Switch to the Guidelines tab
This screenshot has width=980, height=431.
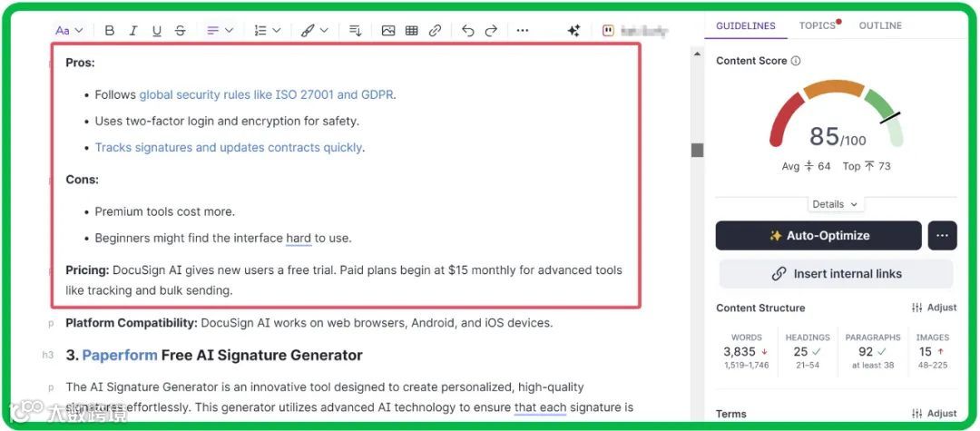click(746, 26)
